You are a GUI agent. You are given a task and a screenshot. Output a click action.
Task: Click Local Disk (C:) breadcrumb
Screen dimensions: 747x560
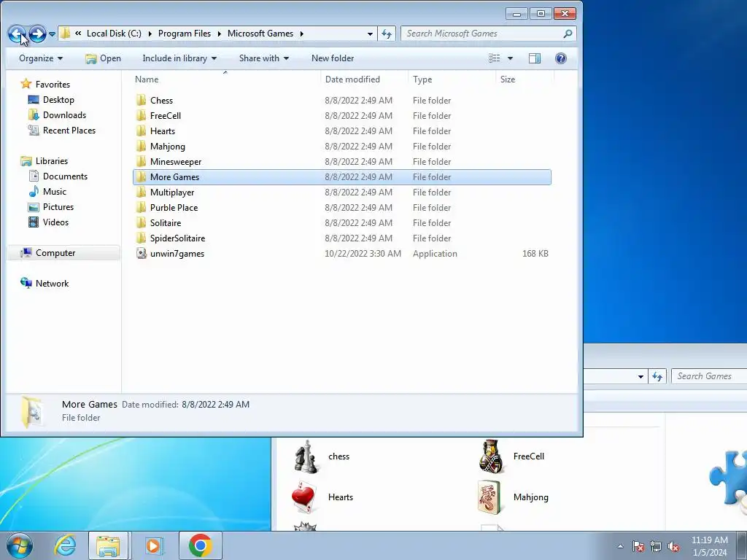pos(114,34)
